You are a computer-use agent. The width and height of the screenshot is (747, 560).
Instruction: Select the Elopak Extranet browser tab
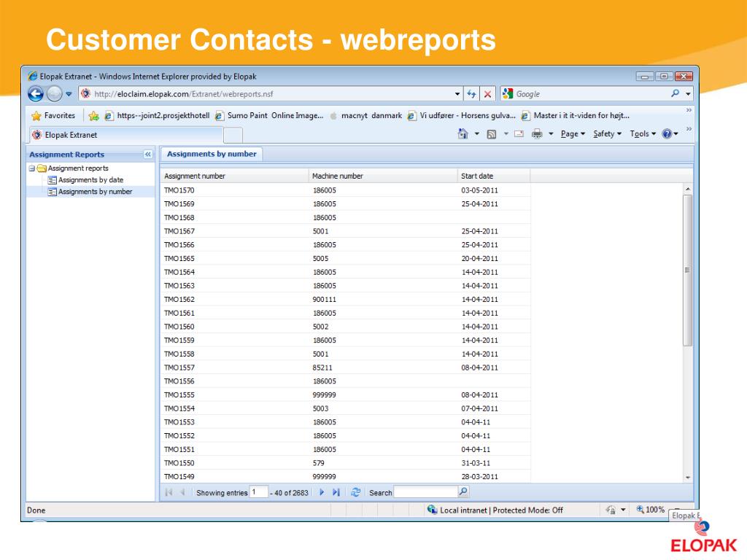tap(125, 135)
